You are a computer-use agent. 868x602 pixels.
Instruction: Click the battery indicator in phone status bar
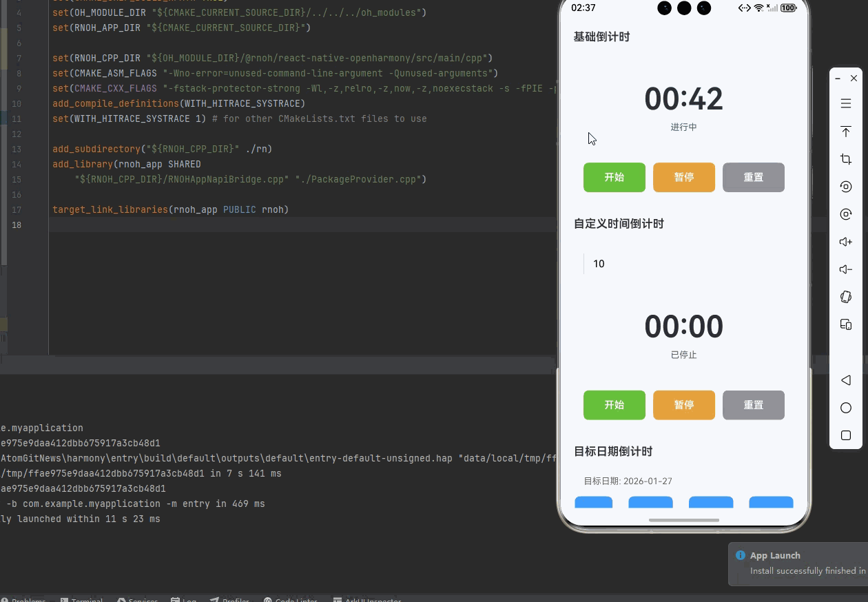788,8
